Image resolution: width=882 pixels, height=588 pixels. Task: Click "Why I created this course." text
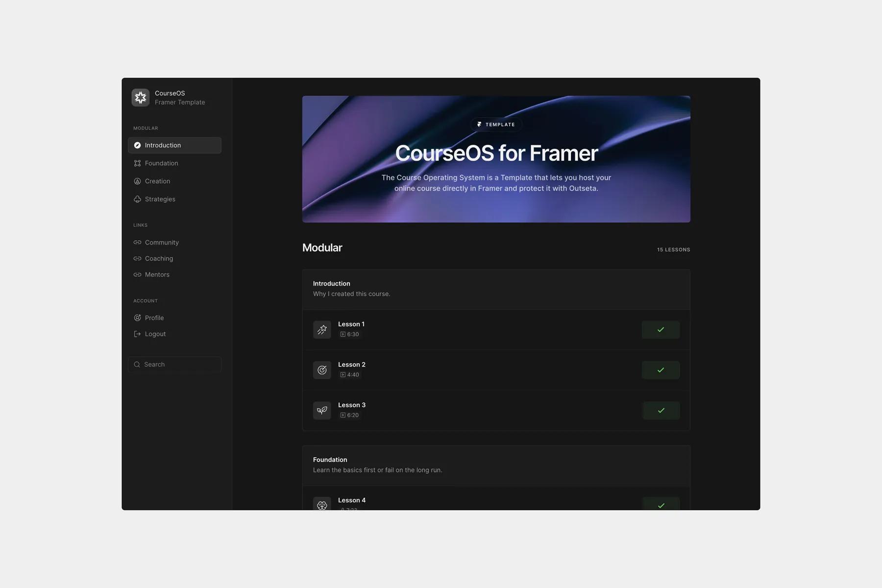(352, 294)
